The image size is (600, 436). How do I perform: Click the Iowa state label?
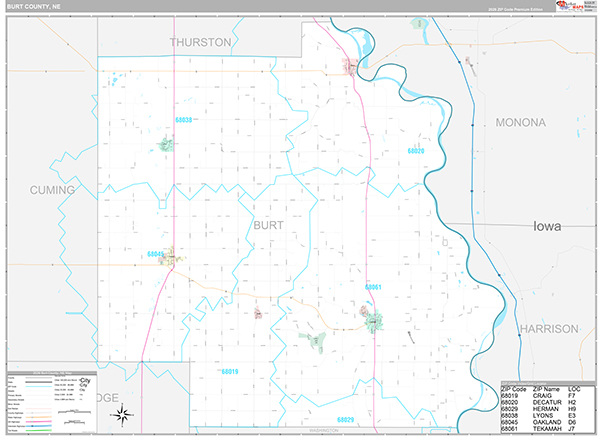click(547, 226)
